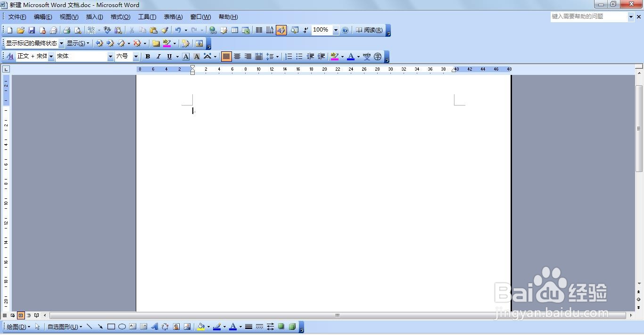Create a new blank document
The height and width of the screenshot is (335, 644).
tap(9, 30)
